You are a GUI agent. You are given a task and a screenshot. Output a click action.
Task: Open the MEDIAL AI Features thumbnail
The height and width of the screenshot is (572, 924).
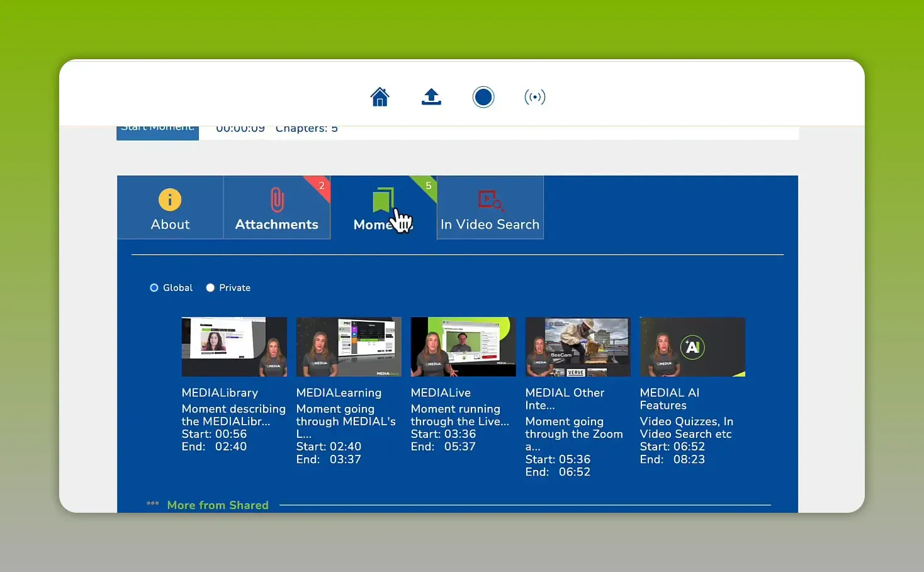pos(692,347)
